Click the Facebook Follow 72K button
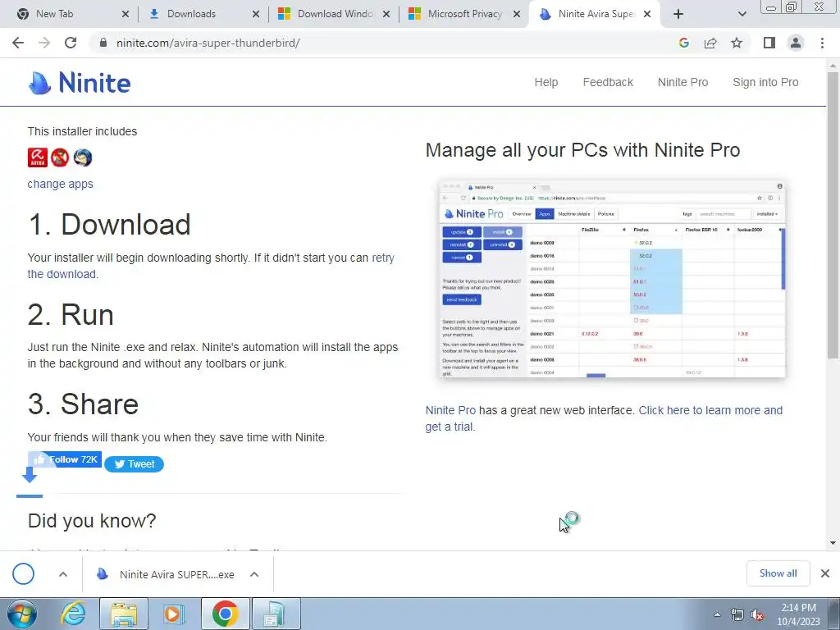Screen dimensions: 840x630 [x=65, y=459]
